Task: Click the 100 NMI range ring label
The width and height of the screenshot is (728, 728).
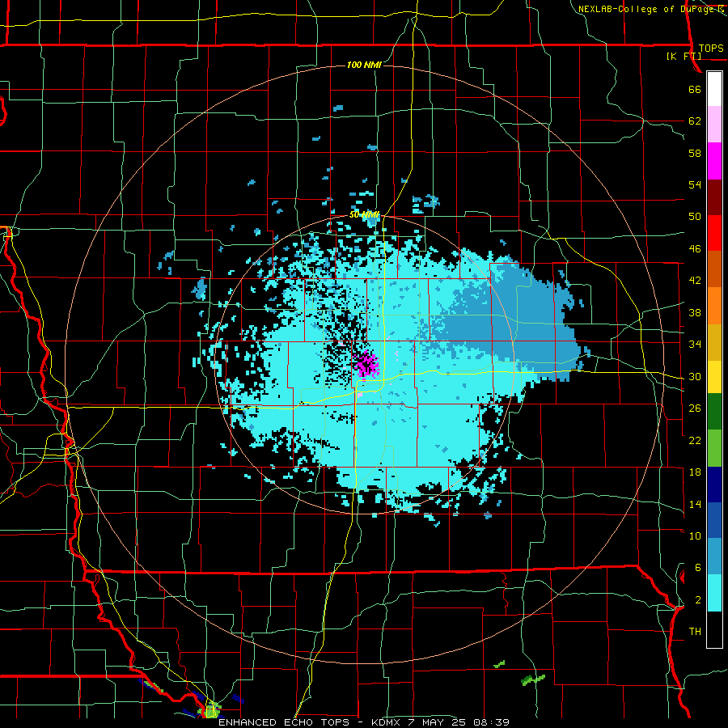Action: point(364,65)
